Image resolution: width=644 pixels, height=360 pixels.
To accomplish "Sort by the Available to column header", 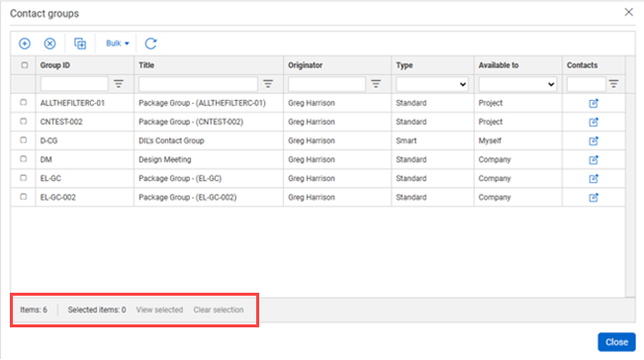I will coord(499,65).
